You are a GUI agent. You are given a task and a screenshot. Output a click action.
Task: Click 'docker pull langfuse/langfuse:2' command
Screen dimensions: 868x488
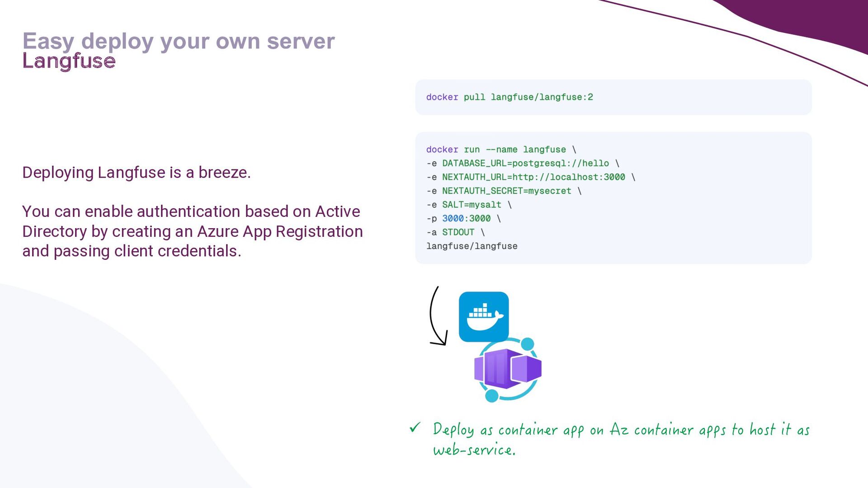509,97
